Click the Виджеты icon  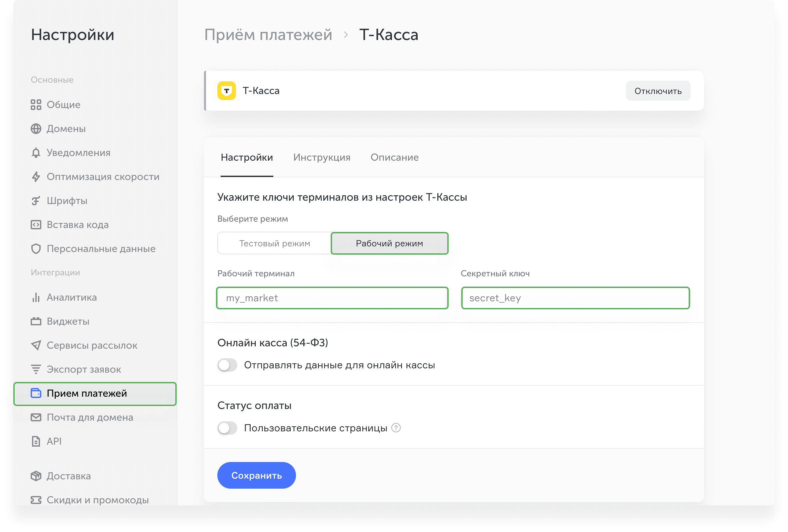36,321
